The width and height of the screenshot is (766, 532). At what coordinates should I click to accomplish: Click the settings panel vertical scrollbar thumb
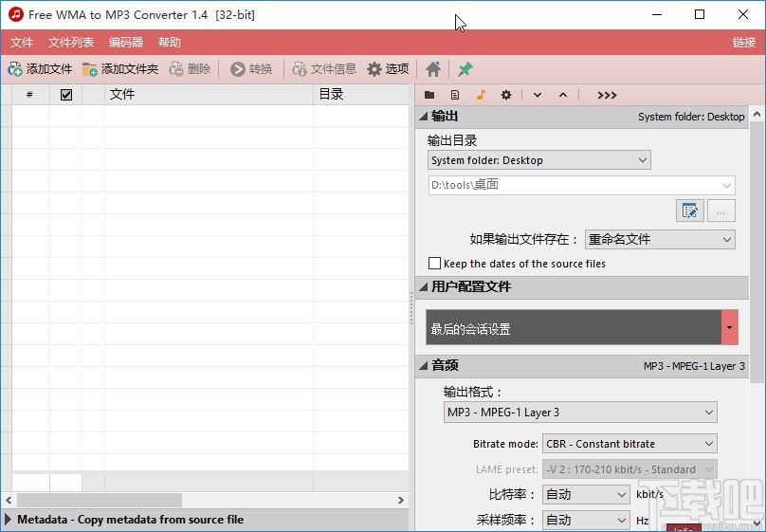(x=757, y=252)
